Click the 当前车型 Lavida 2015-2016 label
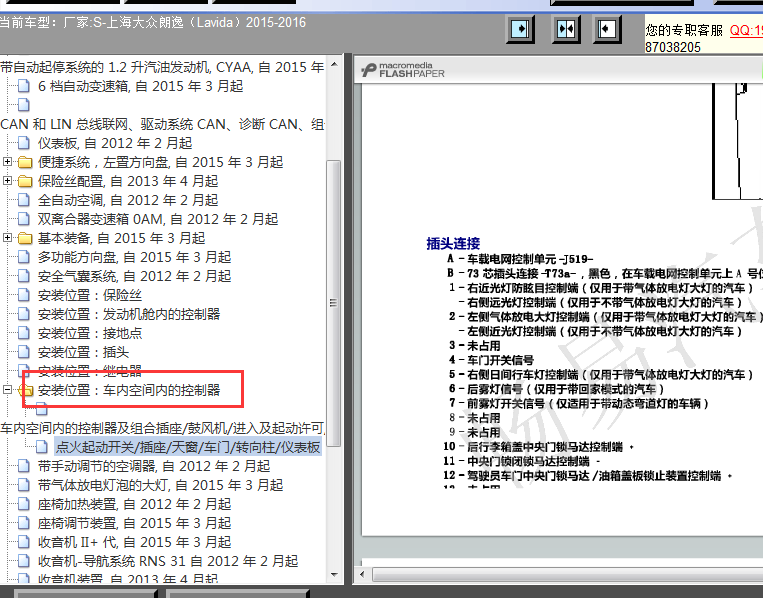Image resolution: width=763 pixels, height=598 pixels. click(153, 22)
